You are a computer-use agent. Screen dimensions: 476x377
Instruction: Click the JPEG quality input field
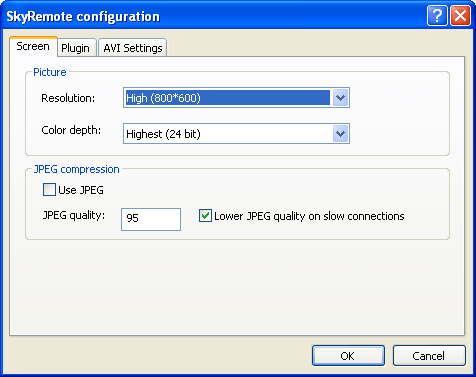[151, 219]
